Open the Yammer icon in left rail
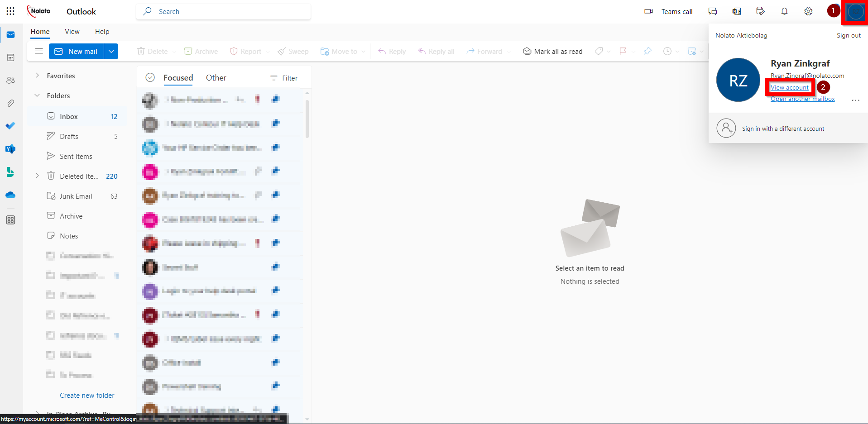The image size is (868, 424). pos(11,149)
